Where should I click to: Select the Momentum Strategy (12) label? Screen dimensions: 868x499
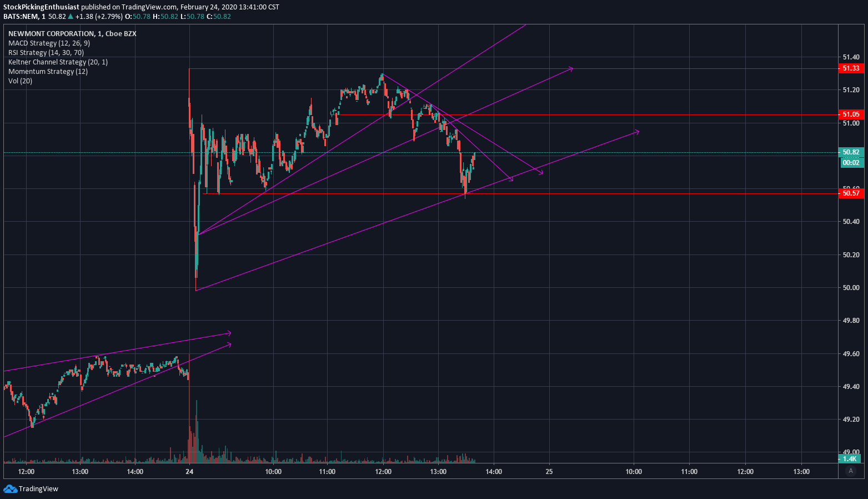click(48, 71)
